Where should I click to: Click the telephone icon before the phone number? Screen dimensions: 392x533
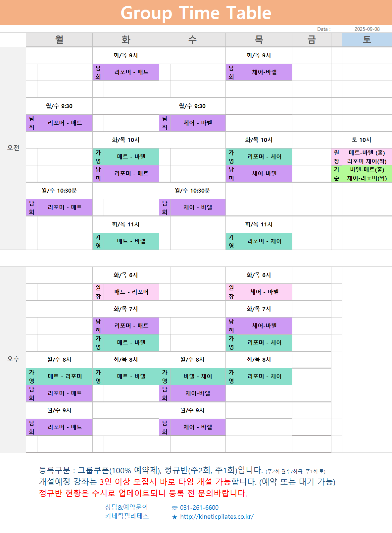[x=174, y=508]
